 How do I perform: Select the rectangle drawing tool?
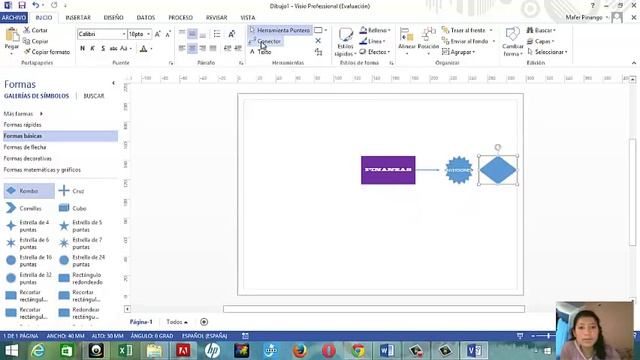pyautogui.click(x=318, y=30)
